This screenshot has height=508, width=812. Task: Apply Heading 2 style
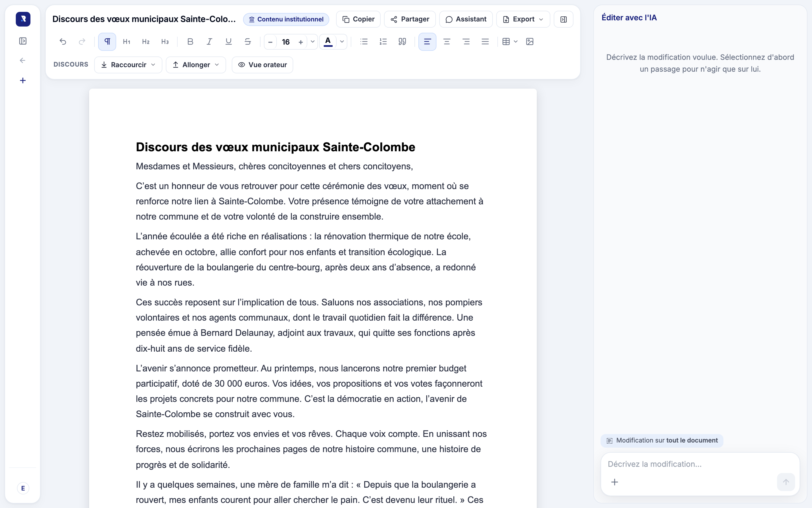pos(145,42)
